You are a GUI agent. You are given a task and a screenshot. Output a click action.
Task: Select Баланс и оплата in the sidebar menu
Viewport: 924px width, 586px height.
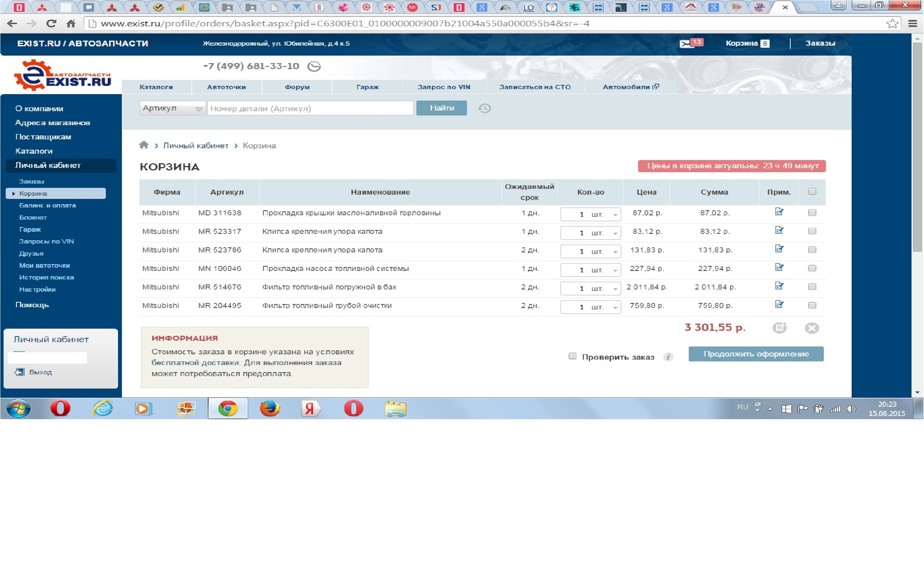(x=47, y=205)
